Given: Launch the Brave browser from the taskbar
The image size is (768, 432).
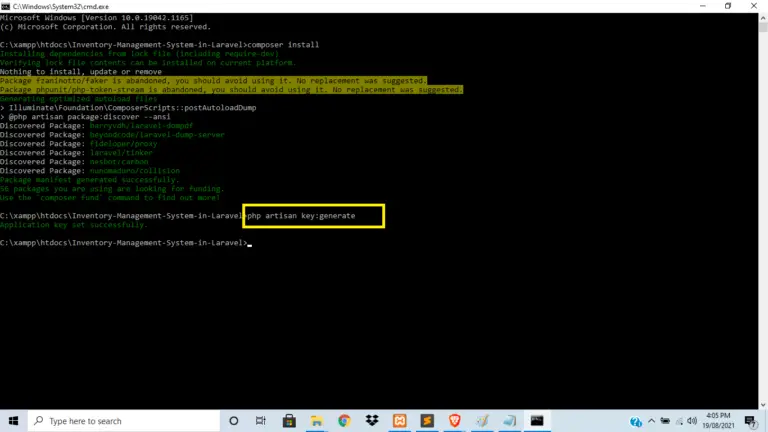Looking at the screenshot, I should pos(454,421).
